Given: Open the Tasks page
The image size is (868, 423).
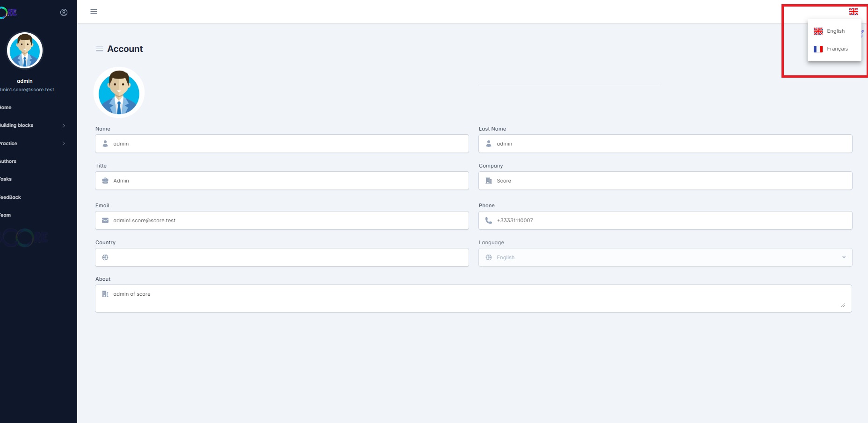Looking at the screenshot, I should pyautogui.click(x=6, y=179).
